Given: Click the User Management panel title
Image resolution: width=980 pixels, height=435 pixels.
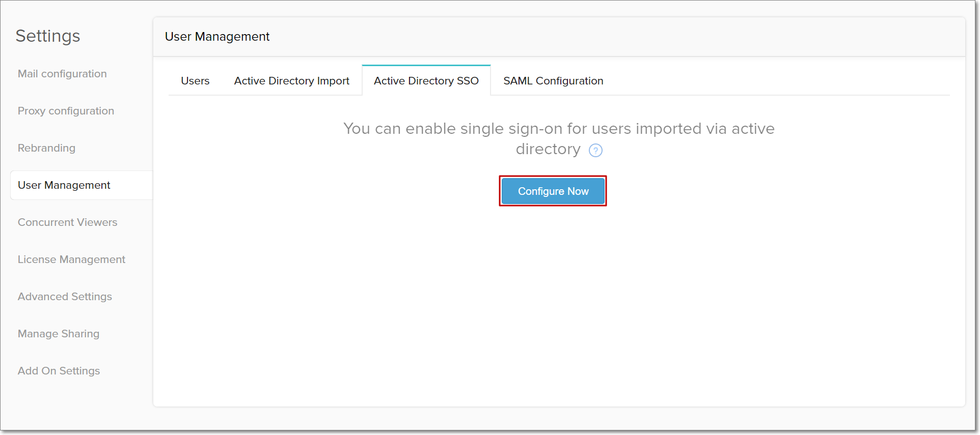Looking at the screenshot, I should click(217, 37).
